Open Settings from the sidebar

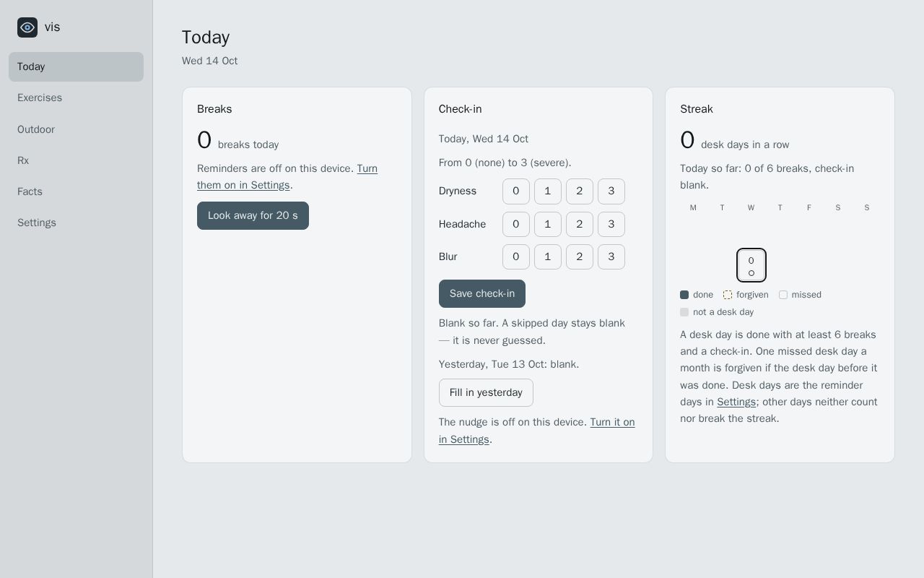coord(76,223)
